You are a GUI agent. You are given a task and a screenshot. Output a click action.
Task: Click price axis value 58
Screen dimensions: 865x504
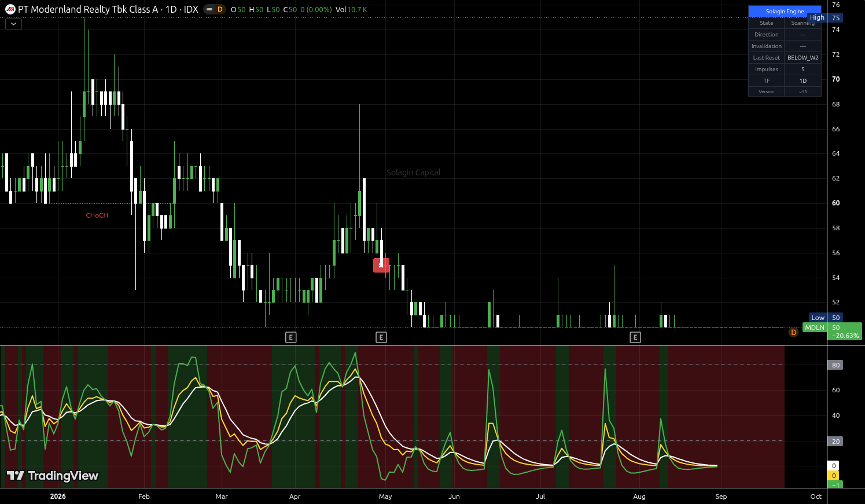[835, 228]
